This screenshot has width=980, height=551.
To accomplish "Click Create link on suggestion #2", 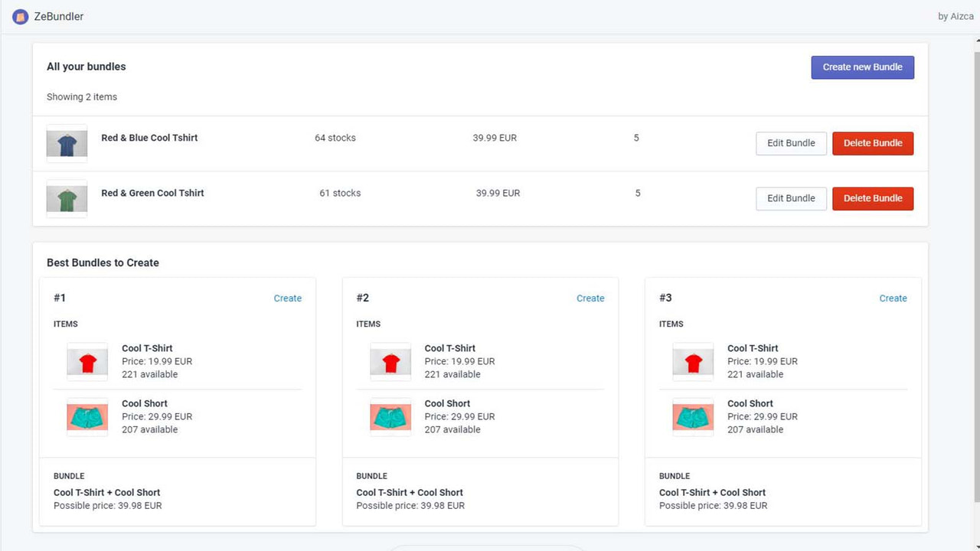I will [x=590, y=298].
